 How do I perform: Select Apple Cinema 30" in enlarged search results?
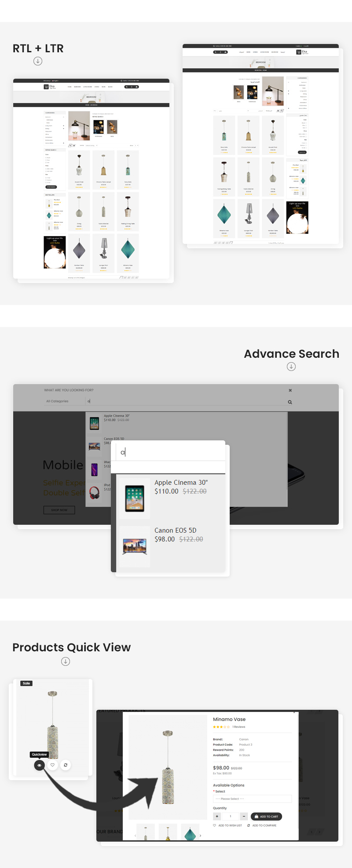tap(181, 483)
